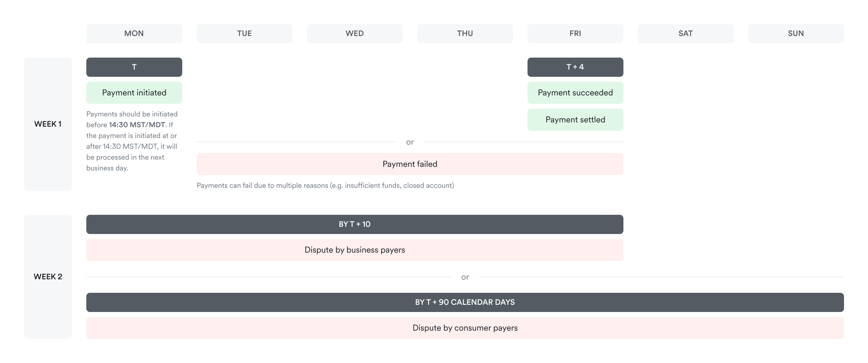This screenshot has width=868, height=363.
Task: Select the Payment succeeded box
Action: click(575, 93)
